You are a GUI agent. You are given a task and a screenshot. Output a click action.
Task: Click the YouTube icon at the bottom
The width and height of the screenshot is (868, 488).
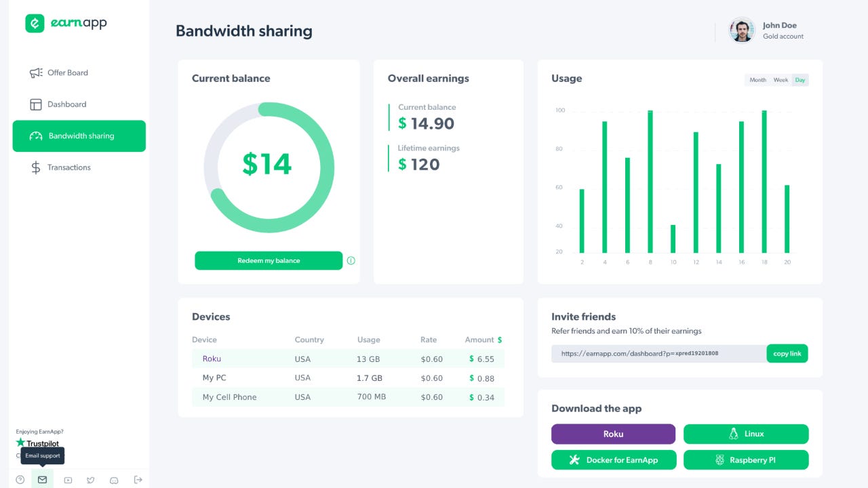tap(68, 479)
